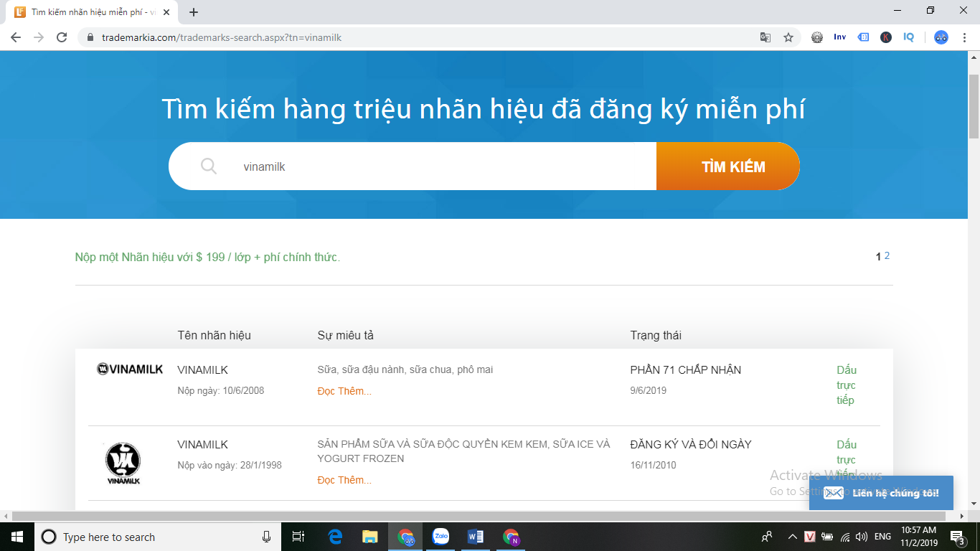View site security lock info
This screenshot has height=551, width=980.
click(90, 37)
